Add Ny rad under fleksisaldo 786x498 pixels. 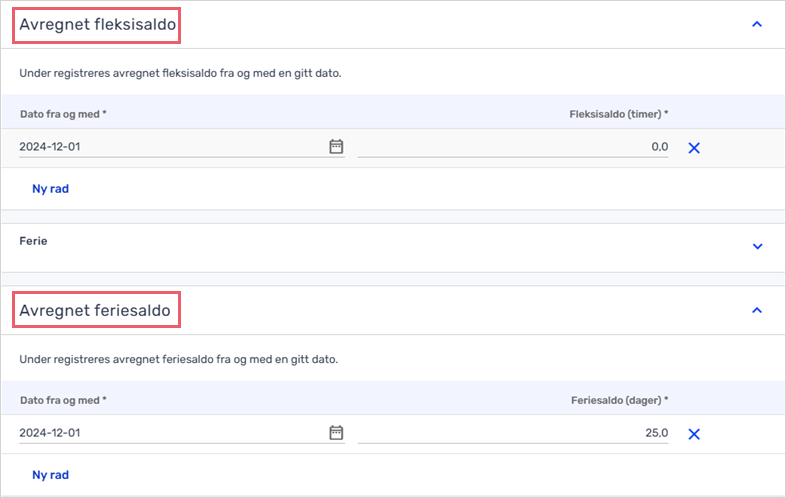click(51, 189)
